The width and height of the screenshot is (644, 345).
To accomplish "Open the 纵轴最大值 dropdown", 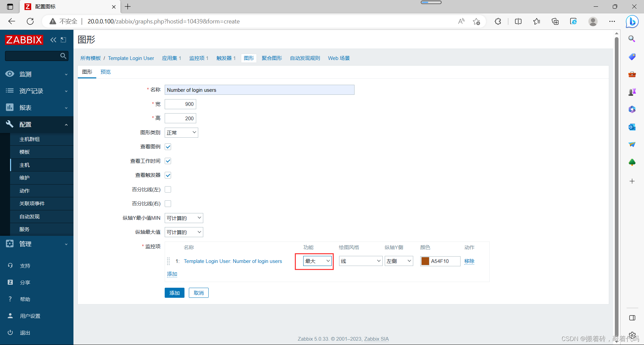I will point(184,232).
